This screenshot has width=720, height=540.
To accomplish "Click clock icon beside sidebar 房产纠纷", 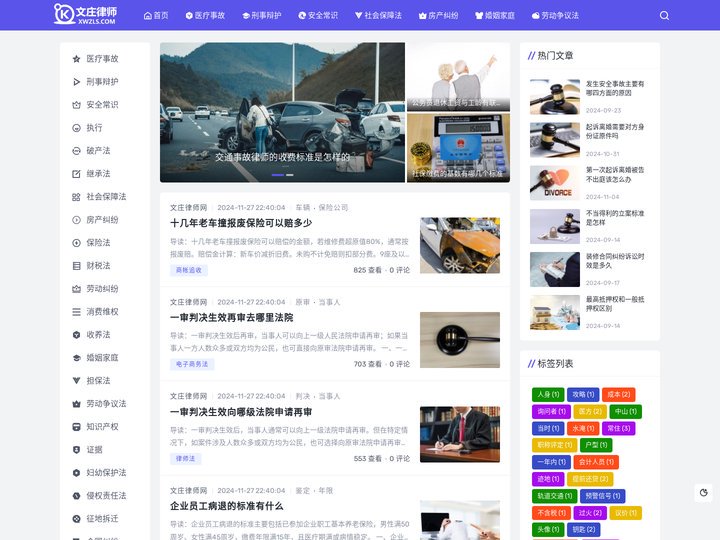I will pyautogui.click(x=76, y=220).
